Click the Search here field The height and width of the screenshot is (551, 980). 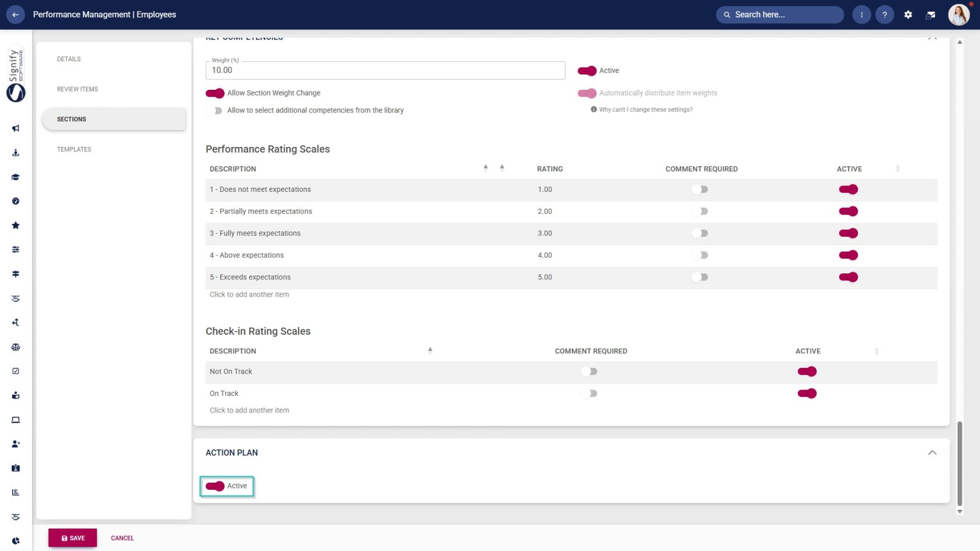[x=779, y=15]
